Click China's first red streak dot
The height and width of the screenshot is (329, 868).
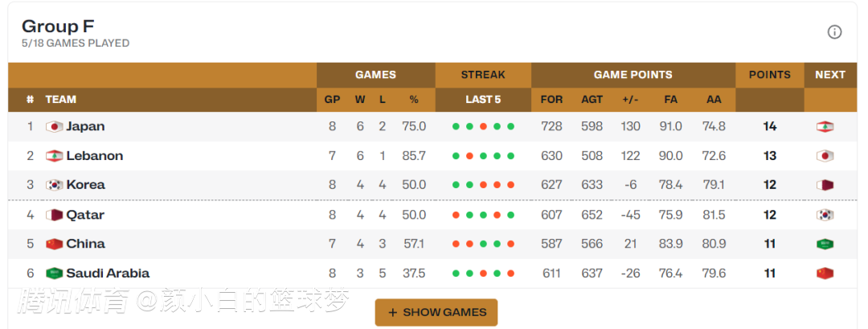457,244
